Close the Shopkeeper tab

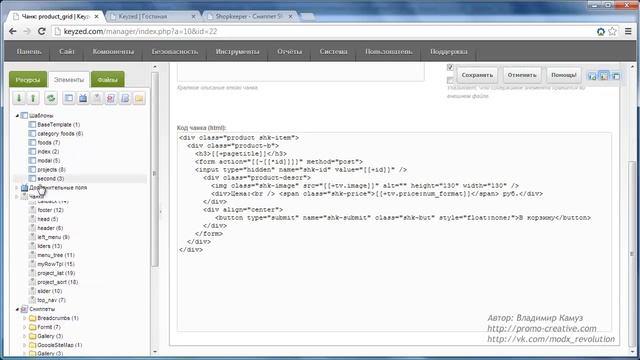[x=290, y=16]
